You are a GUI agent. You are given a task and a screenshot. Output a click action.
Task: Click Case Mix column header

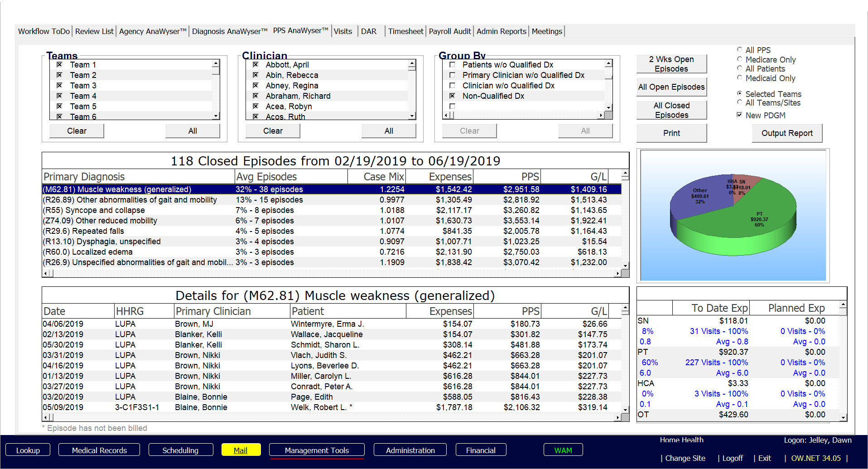(377, 177)
